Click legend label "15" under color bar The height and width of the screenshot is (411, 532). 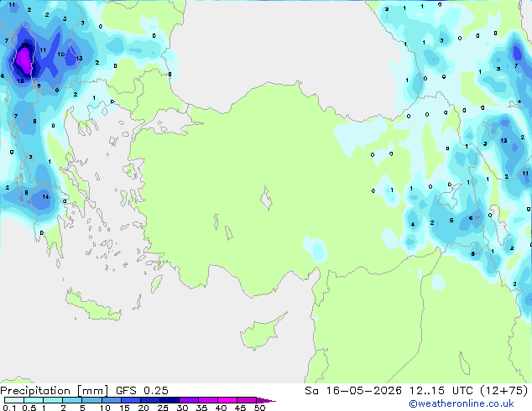click(x=124, y=408)
